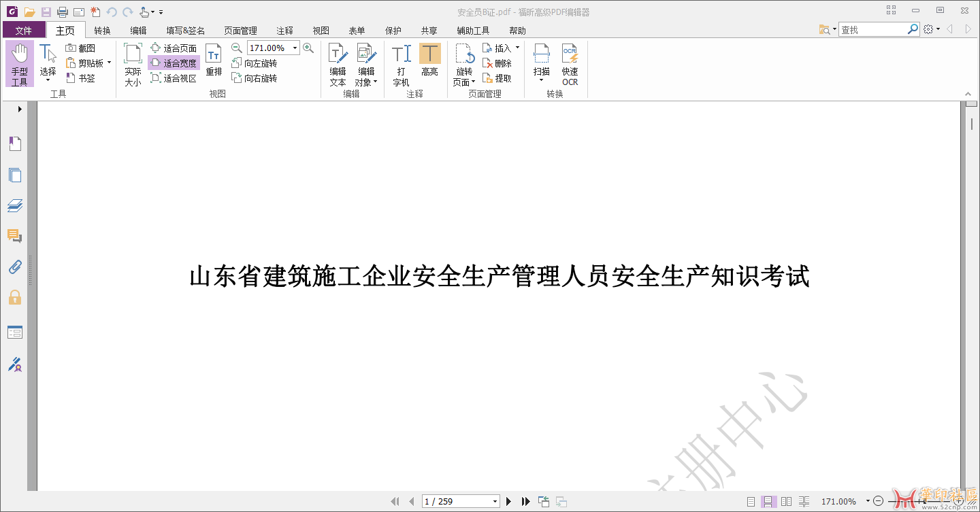Expand the Clipboard (剪贴板) dropdown arrow
The image size is (980, 512).
[x=109, y=63]
